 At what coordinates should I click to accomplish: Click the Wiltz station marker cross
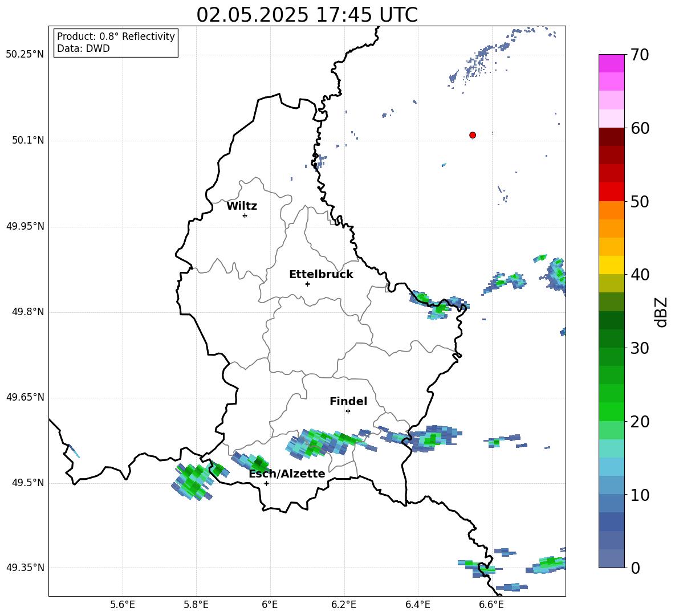[245, 215]
